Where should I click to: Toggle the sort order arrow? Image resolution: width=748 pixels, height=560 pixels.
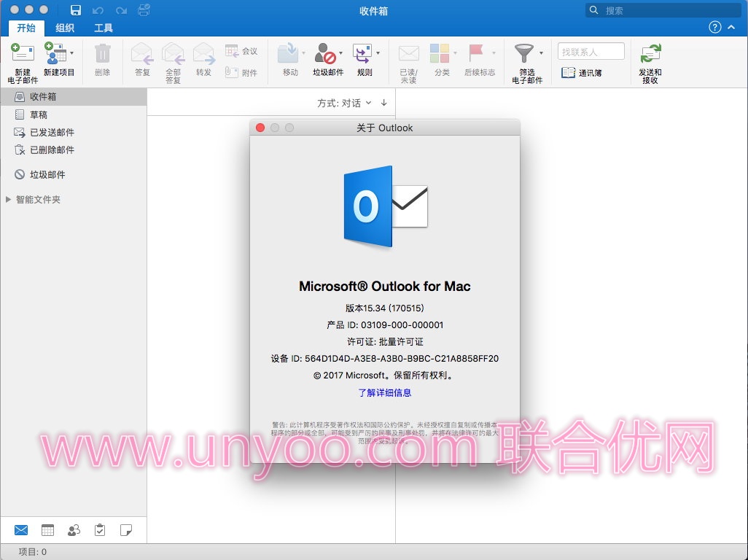click(x=384, y=103)
